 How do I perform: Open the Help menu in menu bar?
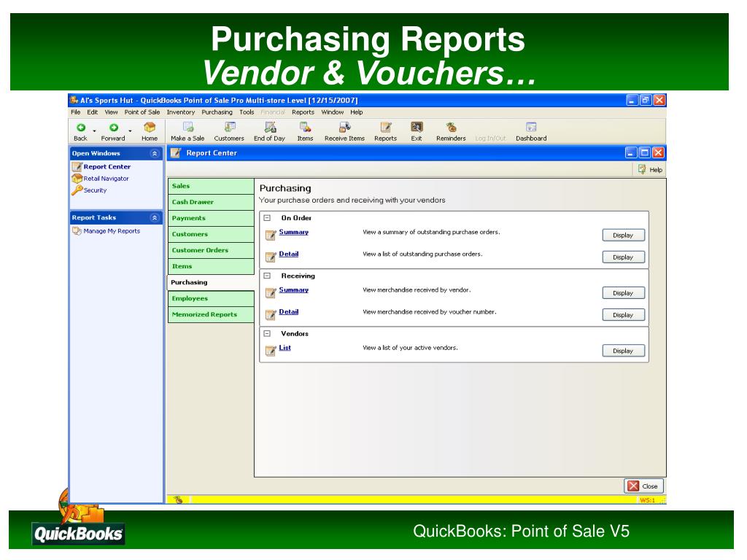coord(357,112)
